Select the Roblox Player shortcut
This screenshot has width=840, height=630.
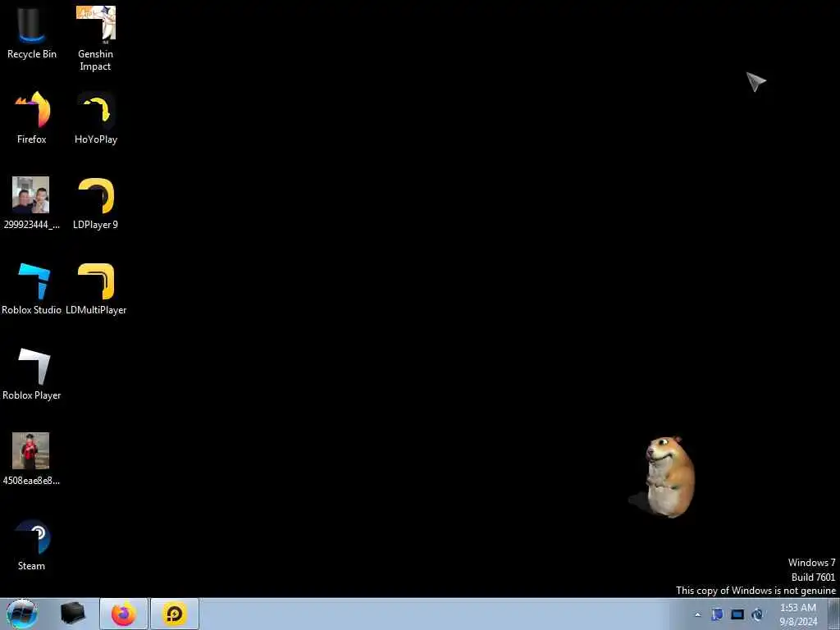click(32, 374)
